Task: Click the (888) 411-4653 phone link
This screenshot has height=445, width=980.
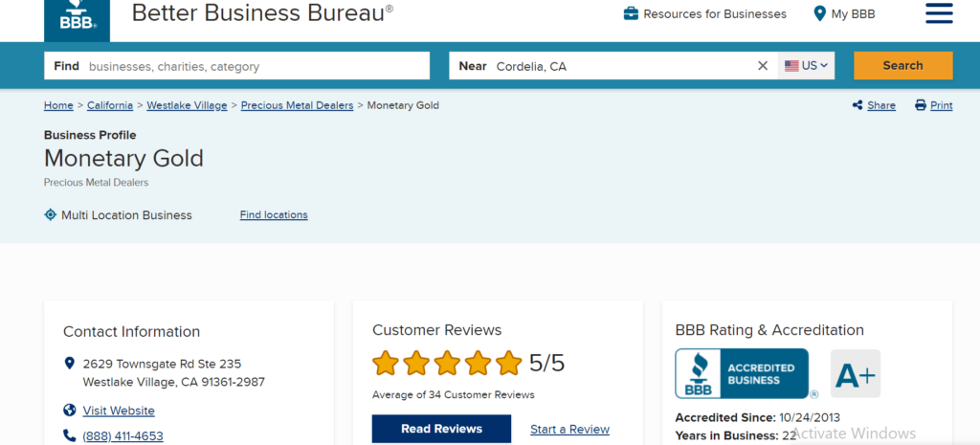Action: [123, 435]
